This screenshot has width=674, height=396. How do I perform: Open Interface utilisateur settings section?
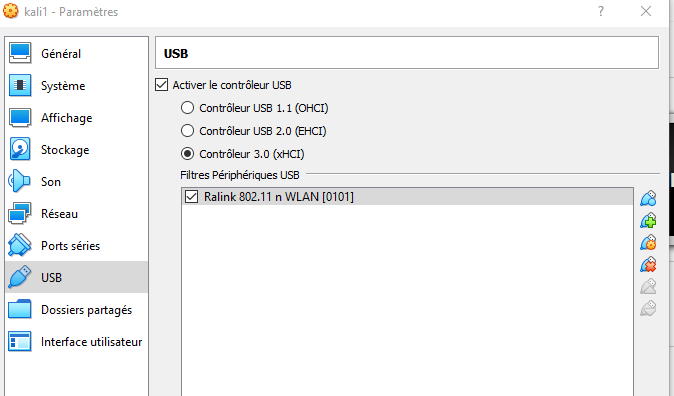tap(77, 342)
